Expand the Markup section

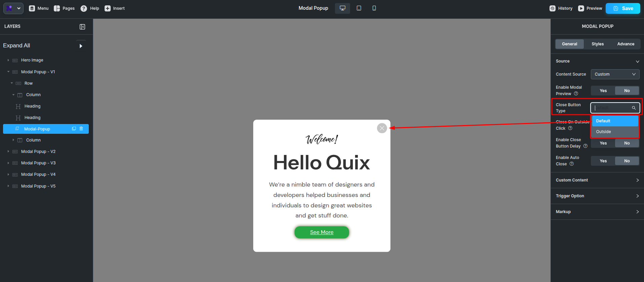point(598,212)
